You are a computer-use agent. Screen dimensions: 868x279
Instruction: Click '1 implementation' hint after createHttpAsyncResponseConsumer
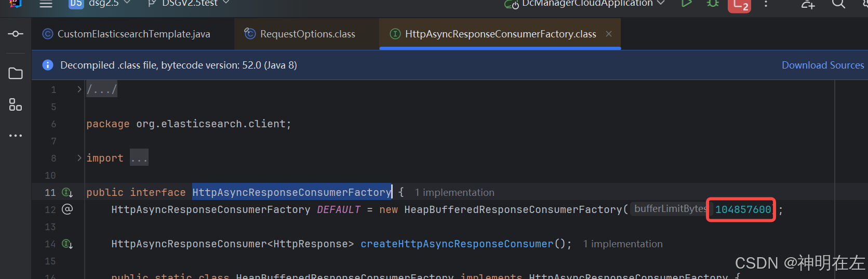[623, 244]
